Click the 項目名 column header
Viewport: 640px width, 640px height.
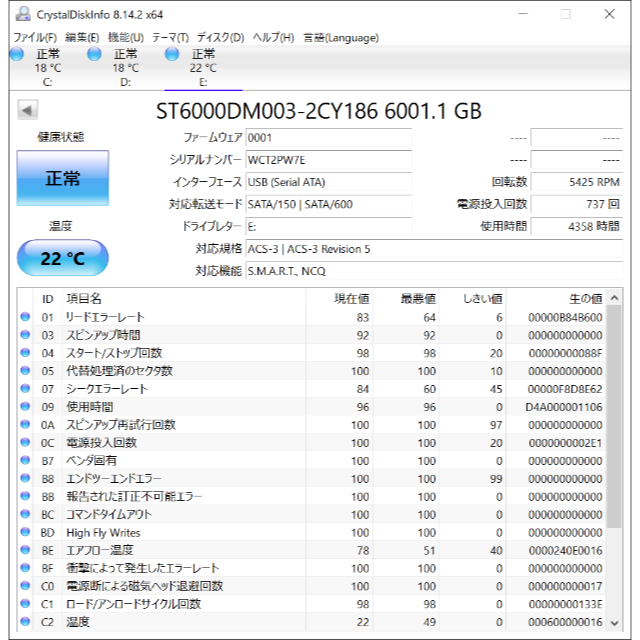pyautogui.click(x=184, y=299)
